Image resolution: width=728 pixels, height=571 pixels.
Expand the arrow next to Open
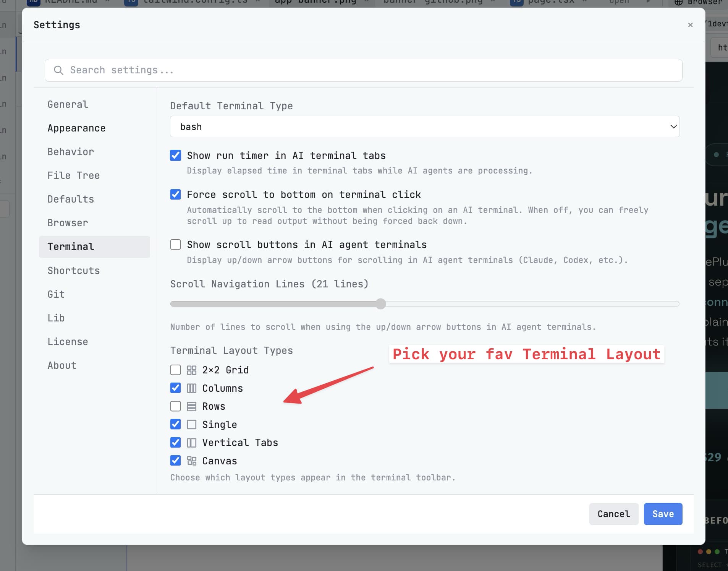click(x=648, y=2)
